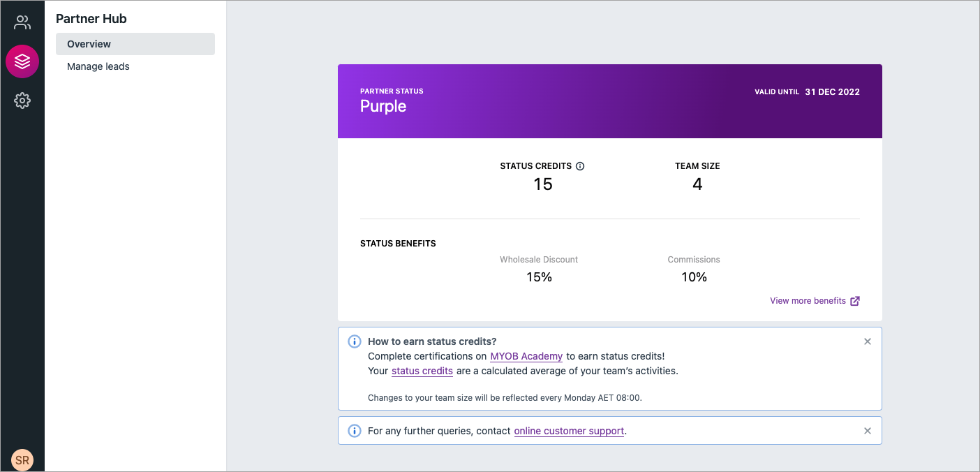Open the contacts people icon in sidebar
This screenshot has width=980, height=472.
coord(22,22)
